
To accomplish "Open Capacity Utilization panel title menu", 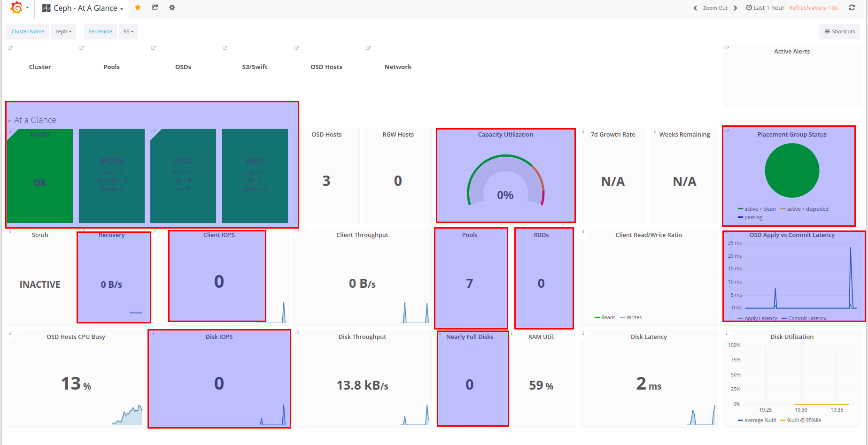I will [x=505, y=134].
